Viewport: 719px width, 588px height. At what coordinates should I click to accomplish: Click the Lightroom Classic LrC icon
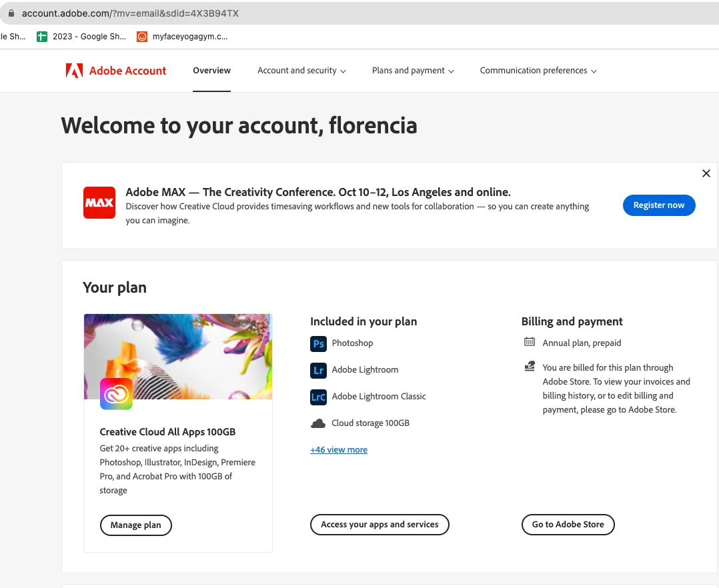(318, 397)
